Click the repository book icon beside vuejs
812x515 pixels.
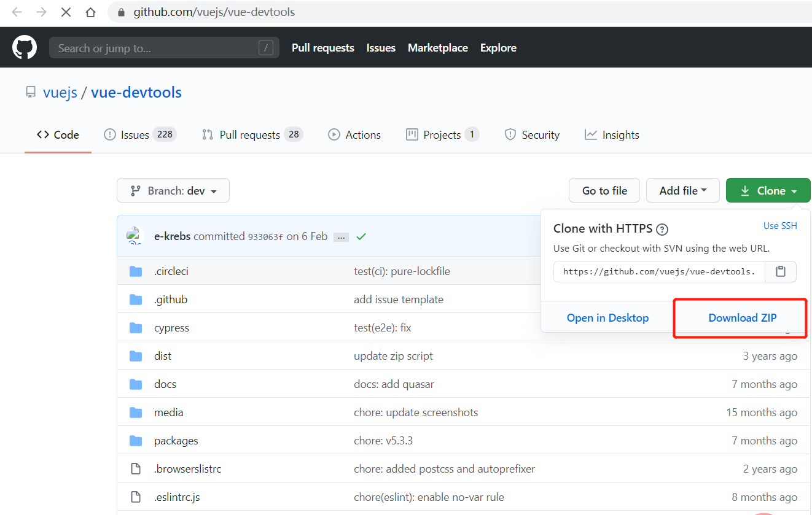pos(31,93)
